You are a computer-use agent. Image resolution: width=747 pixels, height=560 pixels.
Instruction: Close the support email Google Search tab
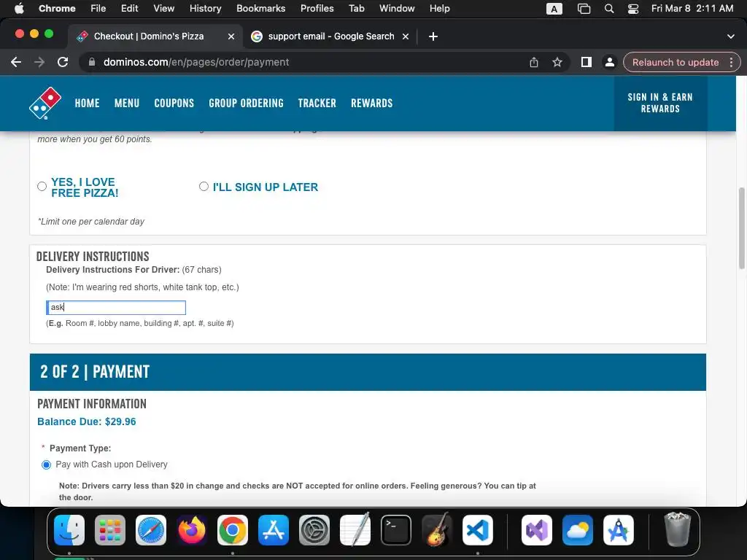click(406, 36)
